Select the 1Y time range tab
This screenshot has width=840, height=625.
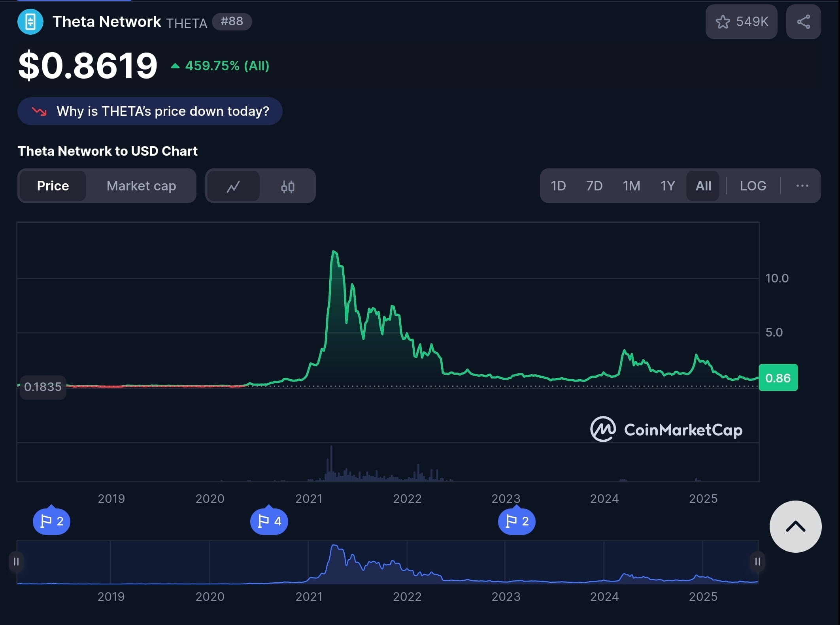coord(668,186)
